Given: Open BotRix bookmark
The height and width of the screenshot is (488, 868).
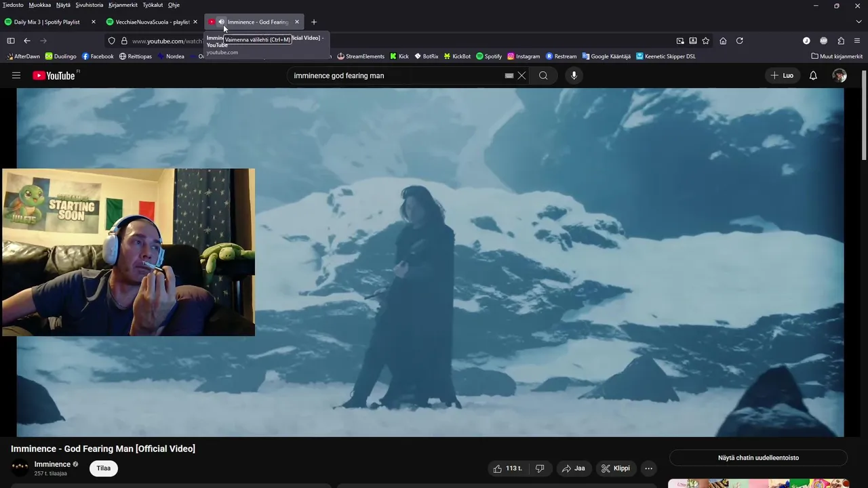Looking at the screenshot, I should 426,56.
